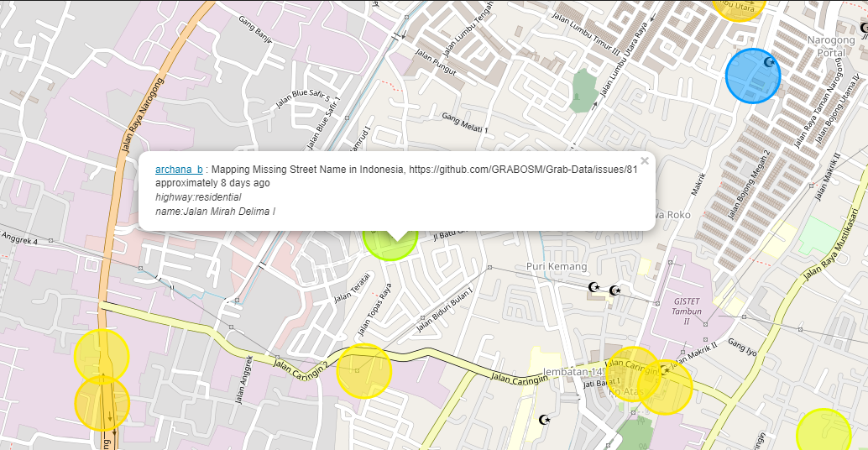Viewport: 868px width, 450px height.
Task: Click the Jalan Caringin 2 road label
Action: (301, 369)
